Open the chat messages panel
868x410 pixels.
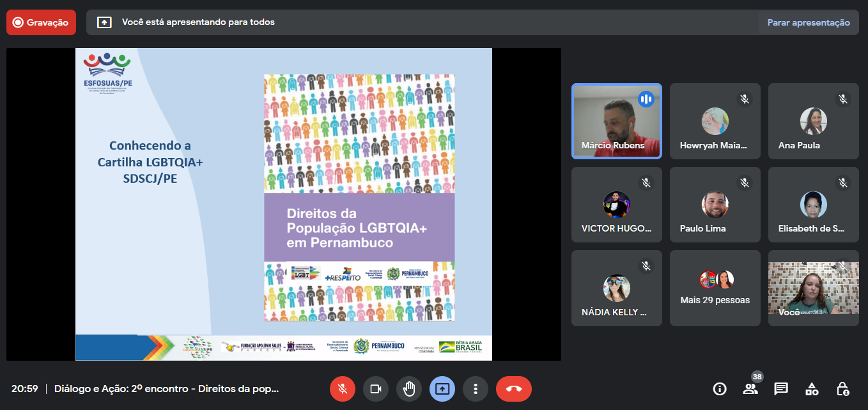(x=780, y=389)
